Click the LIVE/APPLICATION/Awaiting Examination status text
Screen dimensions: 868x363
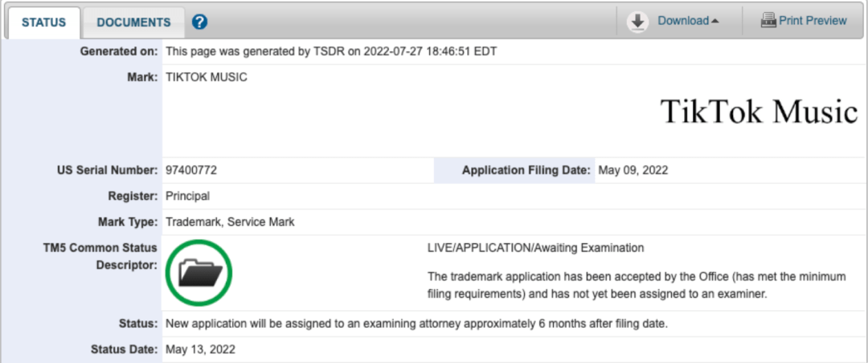pos(535,248)
